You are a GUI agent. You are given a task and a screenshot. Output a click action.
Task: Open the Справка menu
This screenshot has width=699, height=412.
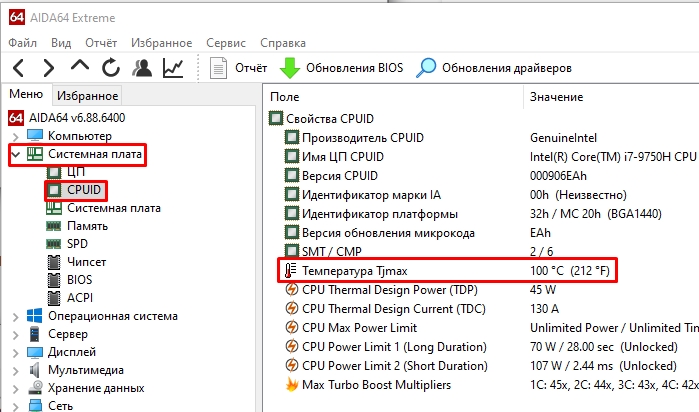point(283,43)
